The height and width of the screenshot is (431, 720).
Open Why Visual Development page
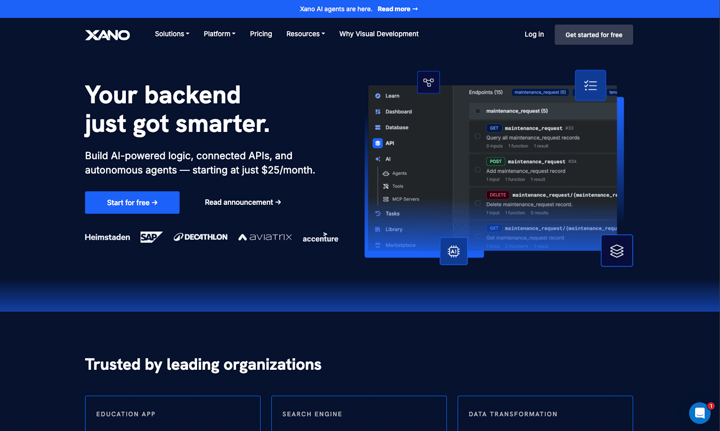coord(378,34)
